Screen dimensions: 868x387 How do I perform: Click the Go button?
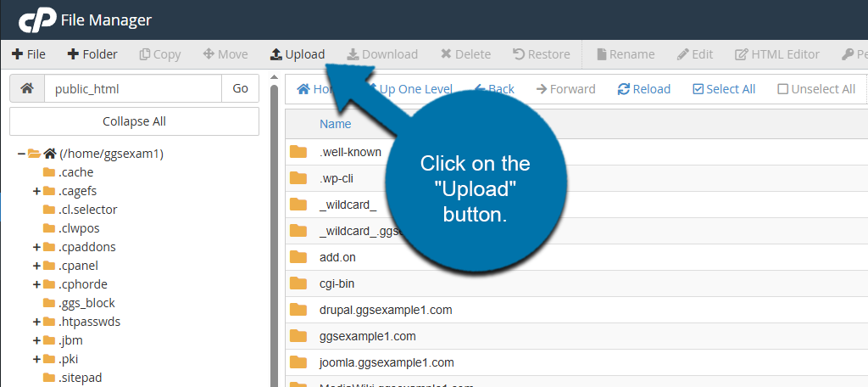point(240,88)
